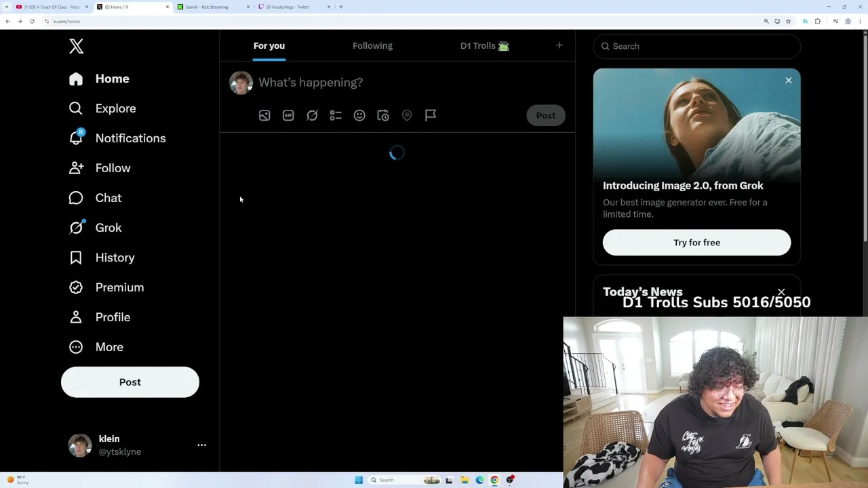Viewport: 868px width, 488px height.
Task: Click 'Introducing Image 2.0, from Grok' heading
Action: pyautogui.click(x=683, y=186)
